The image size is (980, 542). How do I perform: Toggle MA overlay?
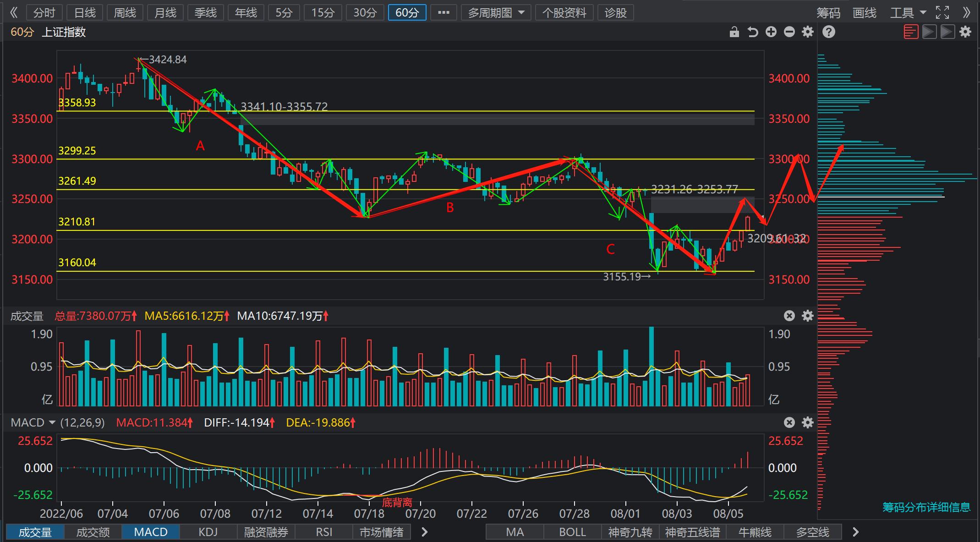(515, 532)
